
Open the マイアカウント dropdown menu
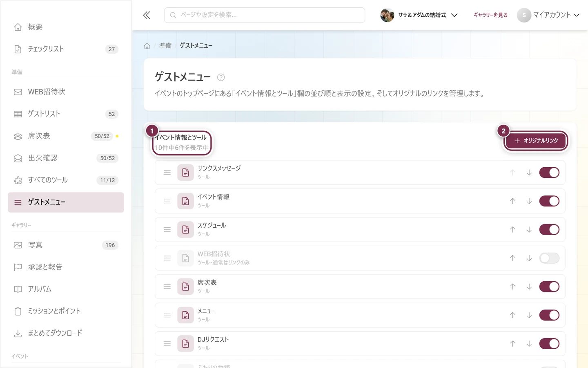pos(548,15)
